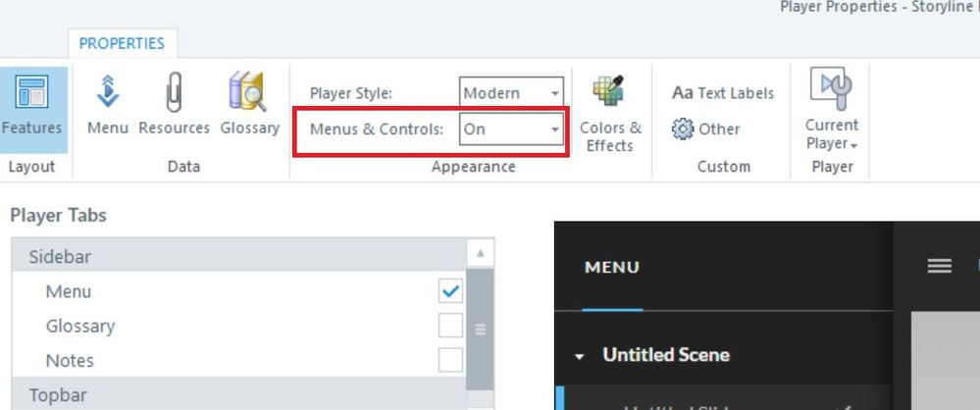Select the Properties ribbon tab
Image resolution: width=980 pixels, height=410 pixels.
(x=122, y=43)
